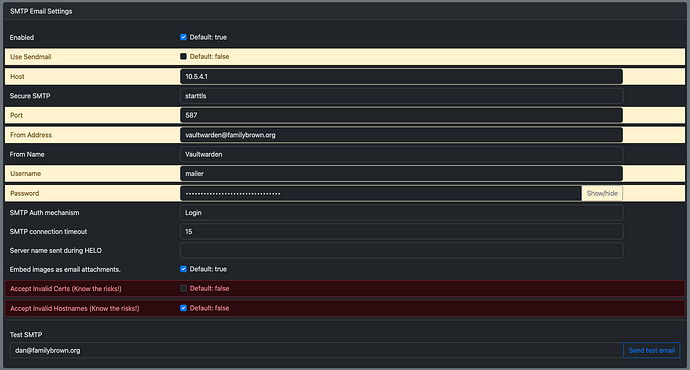Uncheck the Enabled checkbox

click(184, 37)
